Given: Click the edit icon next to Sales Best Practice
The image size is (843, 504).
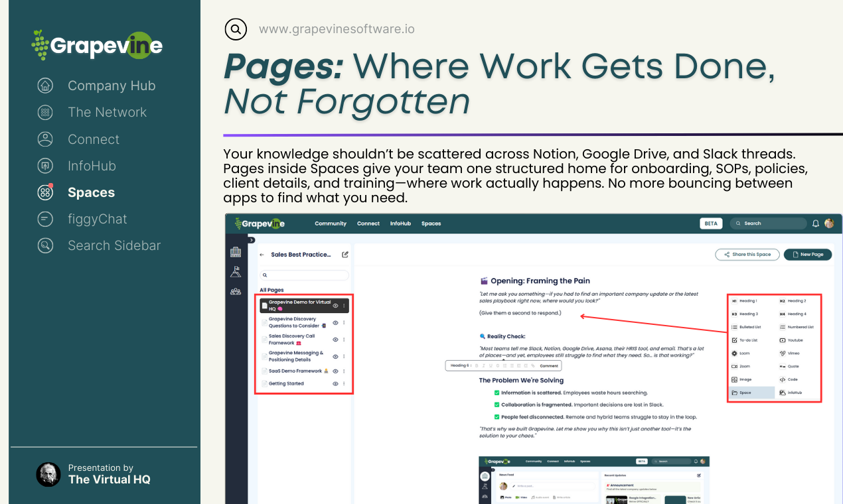Looking at the screenshot, I should point(345,255).
